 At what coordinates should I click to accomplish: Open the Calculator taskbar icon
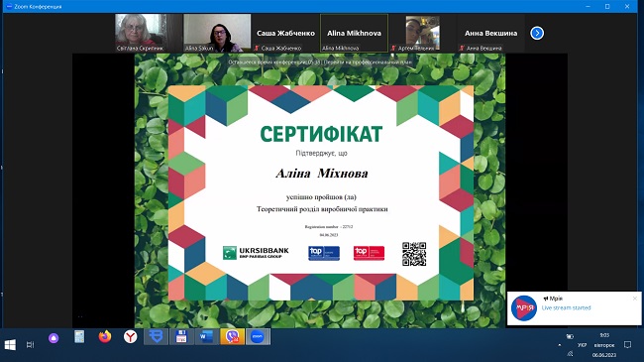click(79, 337)
